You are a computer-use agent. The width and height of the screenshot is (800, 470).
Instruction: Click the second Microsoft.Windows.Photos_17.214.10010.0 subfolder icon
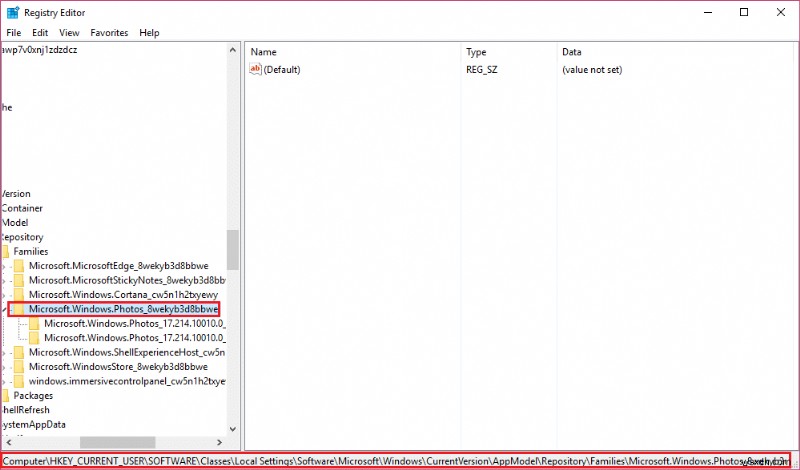(x=34, y=338)
